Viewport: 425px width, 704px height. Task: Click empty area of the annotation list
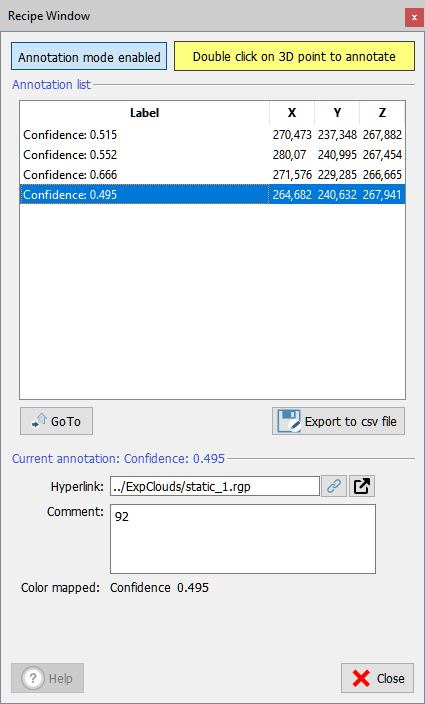[212, 301]
